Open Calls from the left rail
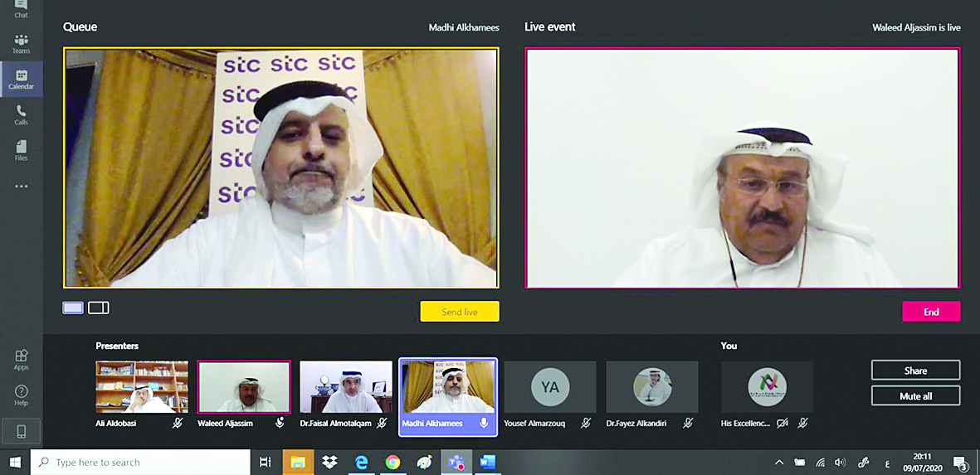Image resolution: width=980 pixels, height=475 pixels. click(21, 114)
